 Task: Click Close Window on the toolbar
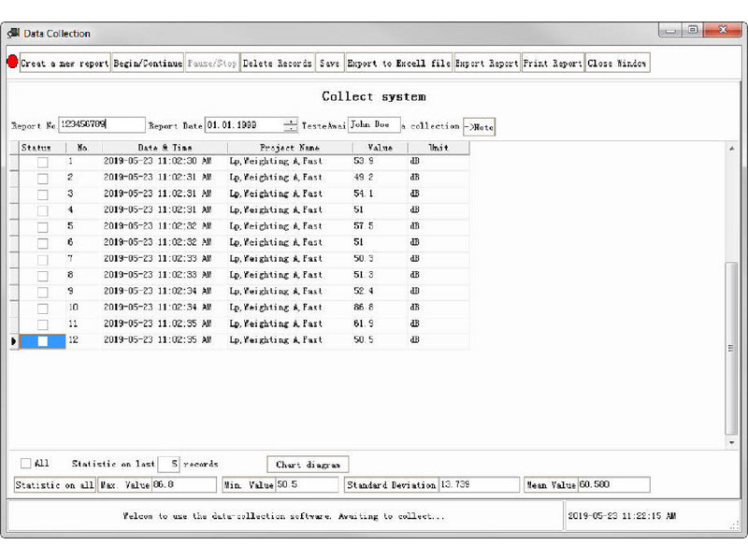(617, 64)
